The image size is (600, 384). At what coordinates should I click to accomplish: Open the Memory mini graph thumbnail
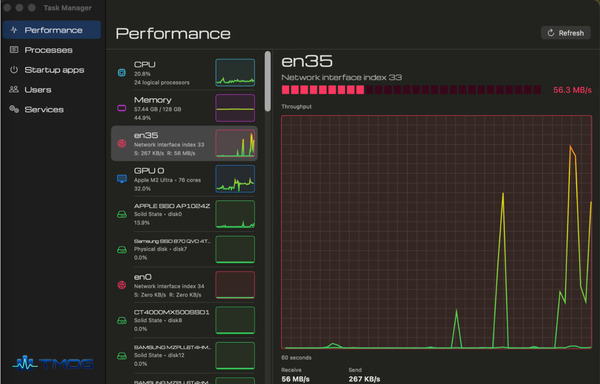coord(235,108)
